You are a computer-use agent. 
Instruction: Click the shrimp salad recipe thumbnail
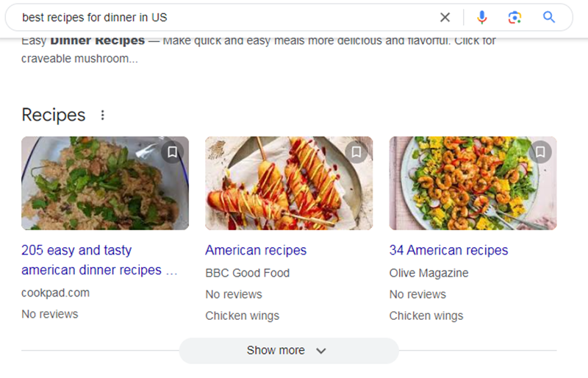tap(472, 183)
